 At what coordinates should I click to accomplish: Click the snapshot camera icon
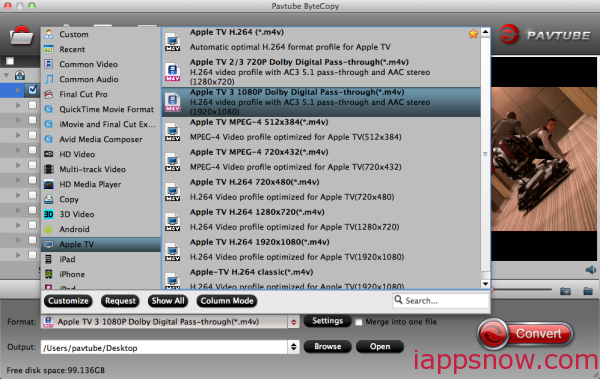(x=566, y=292)
